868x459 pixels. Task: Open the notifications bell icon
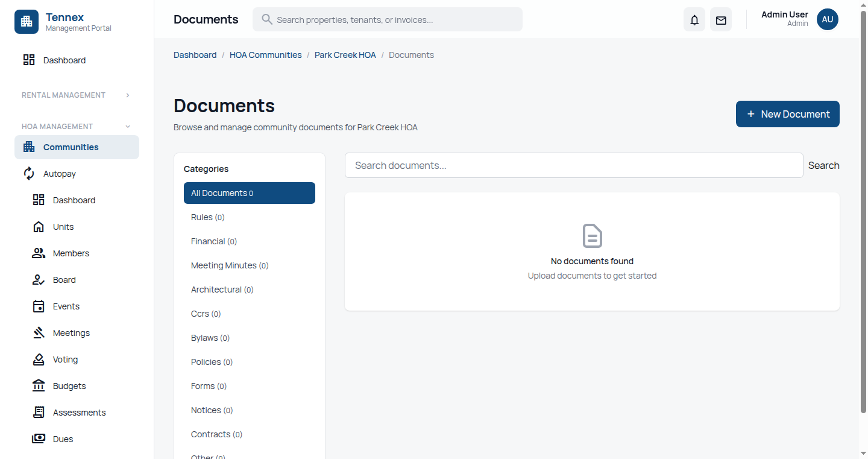tap(694, 19)
